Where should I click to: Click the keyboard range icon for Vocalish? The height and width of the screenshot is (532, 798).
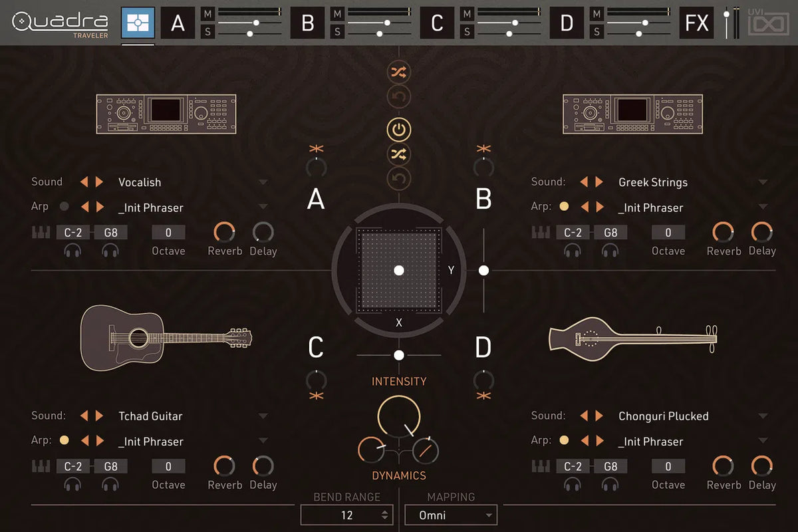click(x=41, y=233)
